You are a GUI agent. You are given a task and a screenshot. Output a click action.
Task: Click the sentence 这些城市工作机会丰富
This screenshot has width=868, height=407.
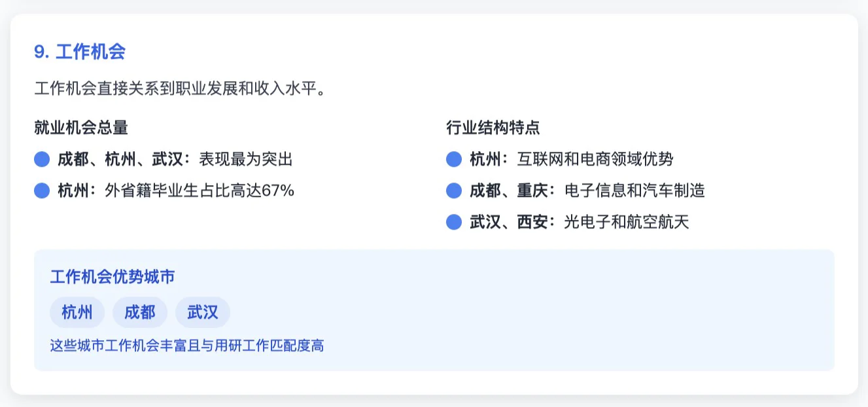point(187,345)
